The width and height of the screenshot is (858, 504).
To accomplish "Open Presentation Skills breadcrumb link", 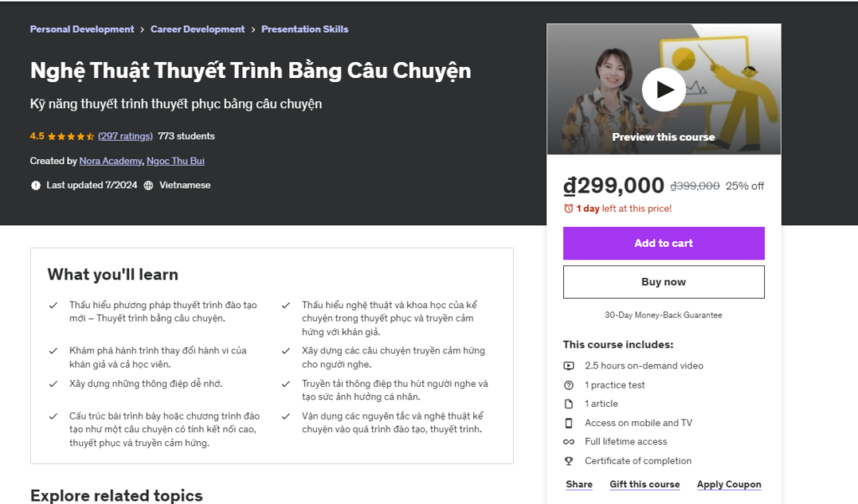I will pyautogui.click(x=305, y=29).
